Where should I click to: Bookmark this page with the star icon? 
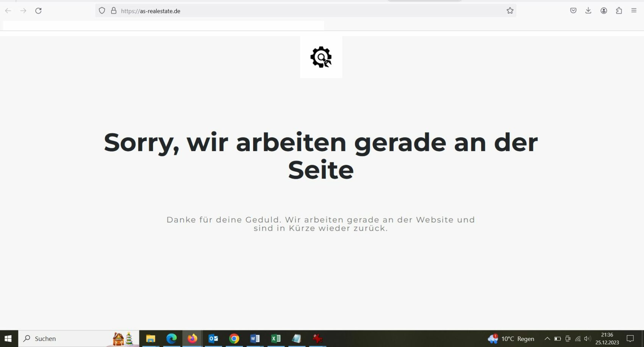(510, 11)
